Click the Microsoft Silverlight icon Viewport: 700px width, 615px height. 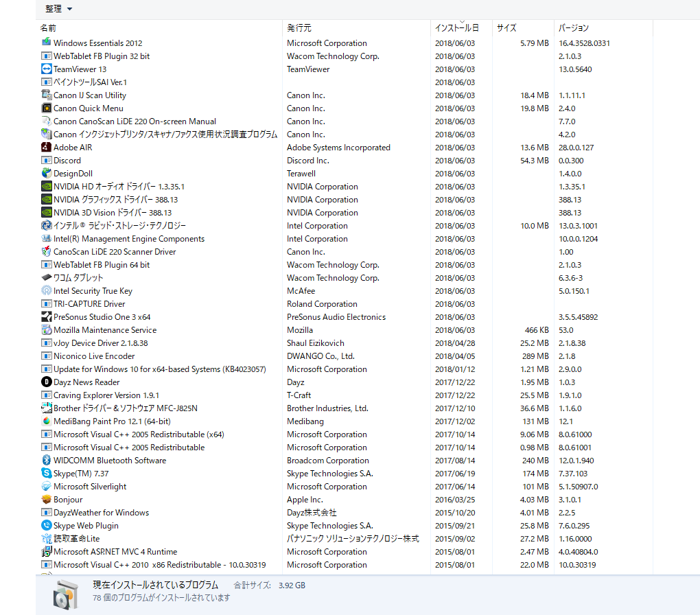[x=47, y=486]
